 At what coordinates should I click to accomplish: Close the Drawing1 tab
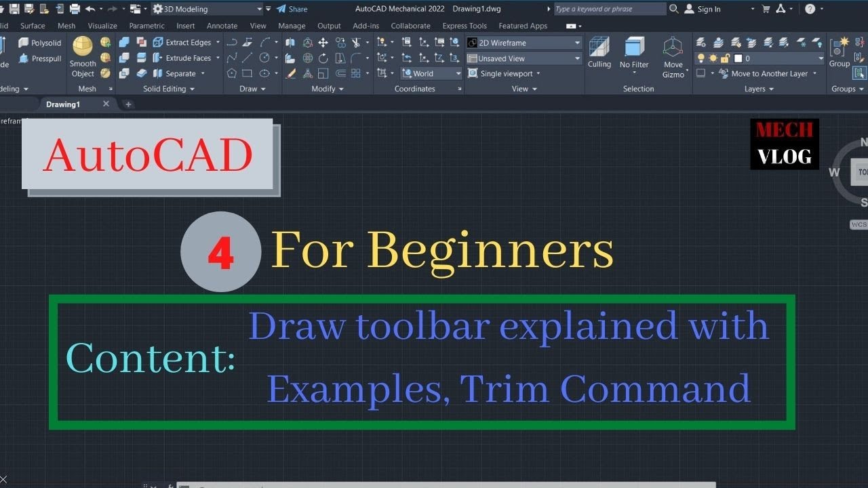coord(106,104)
